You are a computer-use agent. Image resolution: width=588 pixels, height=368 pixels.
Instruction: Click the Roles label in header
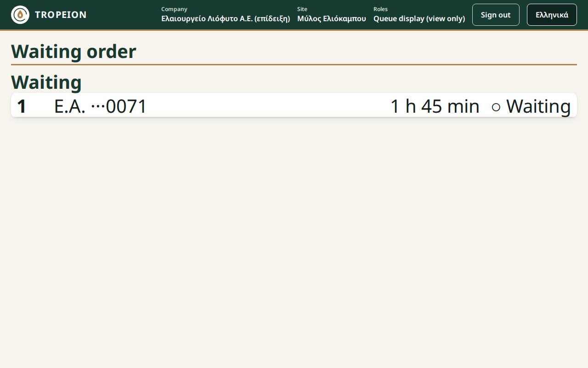coord(380,9)
